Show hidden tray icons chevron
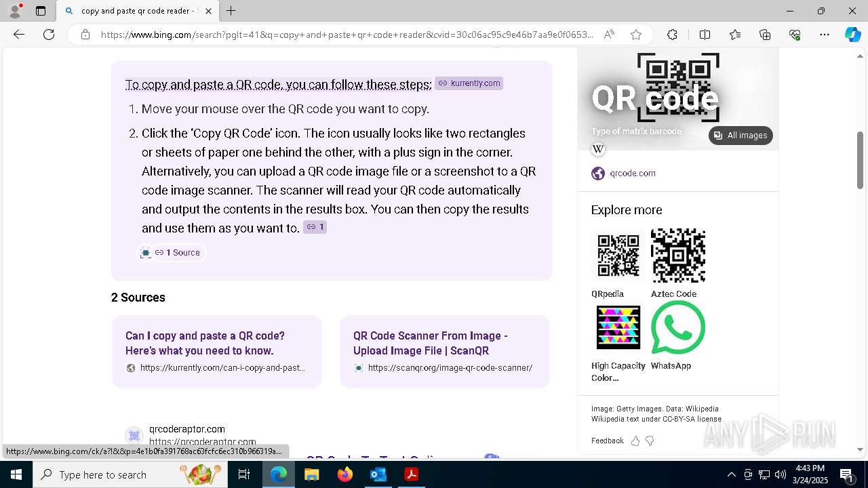868x488 pixels. tap(731, 474)
